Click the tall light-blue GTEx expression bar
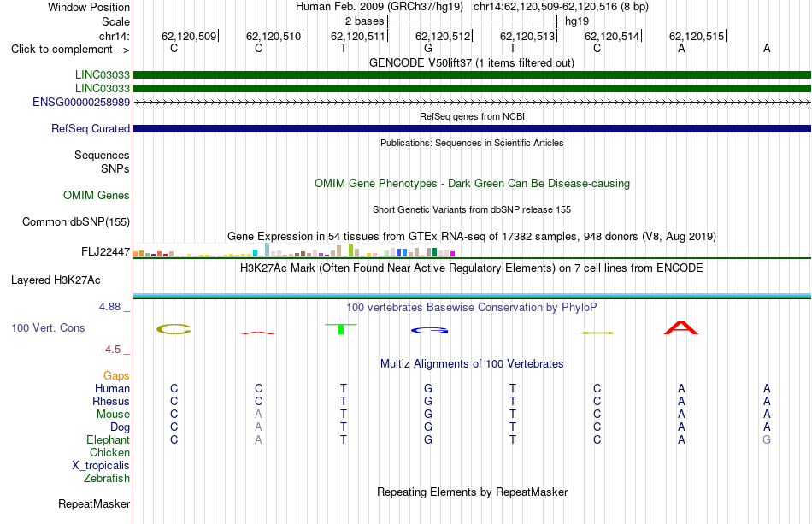 268,250
